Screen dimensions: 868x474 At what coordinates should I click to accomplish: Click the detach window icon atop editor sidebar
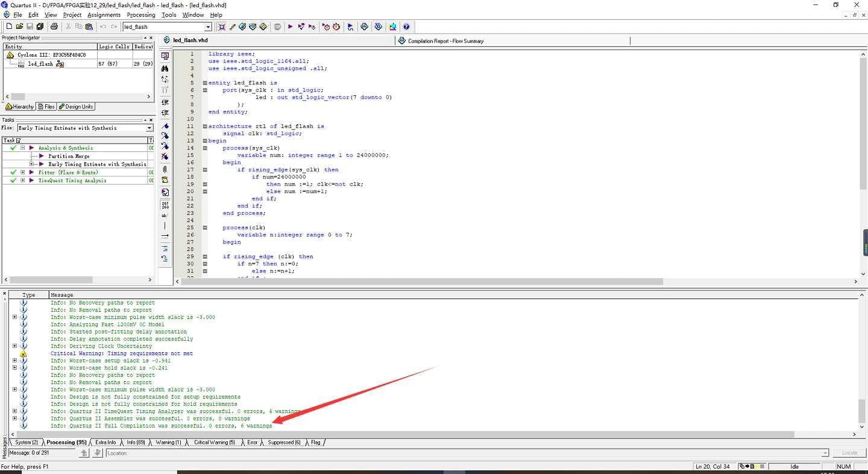(165, 55)
